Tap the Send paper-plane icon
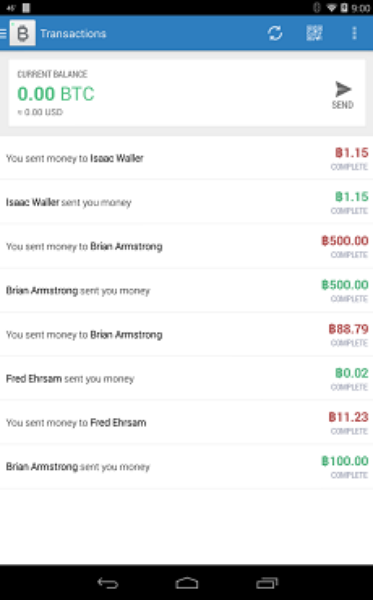 click(343, 89)
